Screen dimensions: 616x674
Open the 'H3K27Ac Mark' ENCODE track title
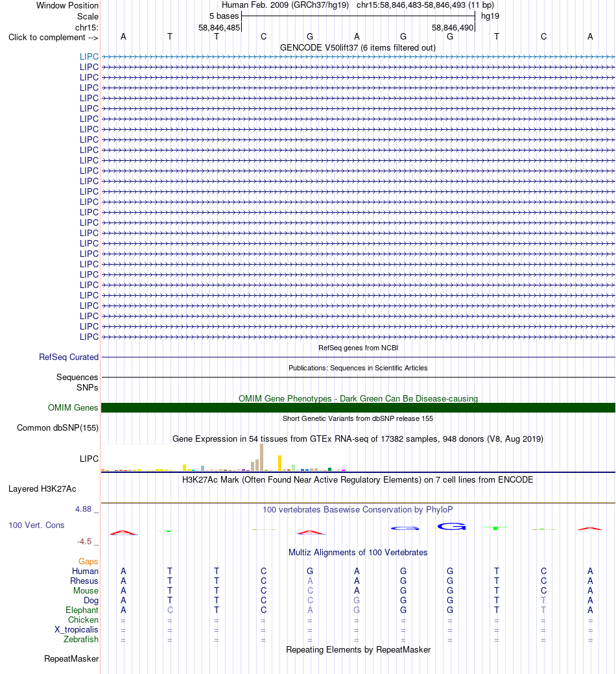coord(358,479)
